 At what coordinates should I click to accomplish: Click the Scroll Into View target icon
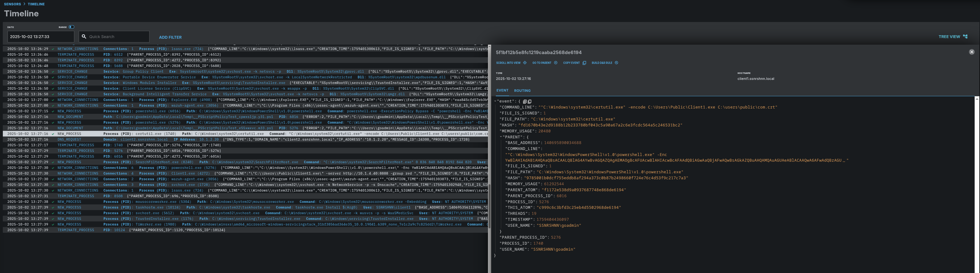524,63
